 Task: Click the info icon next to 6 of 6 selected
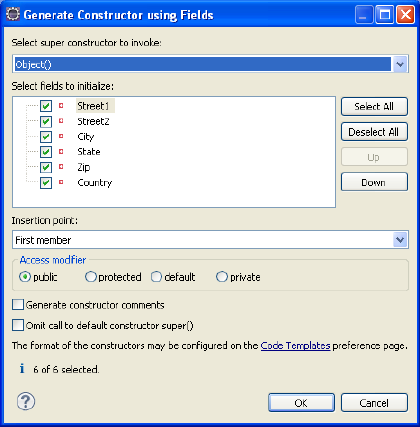[x=22, y=368]
